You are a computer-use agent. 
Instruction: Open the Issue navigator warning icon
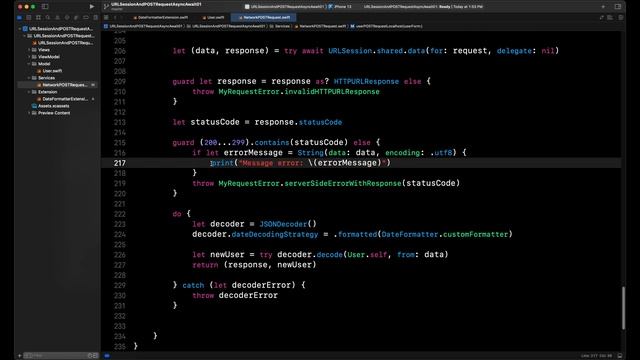57,18
